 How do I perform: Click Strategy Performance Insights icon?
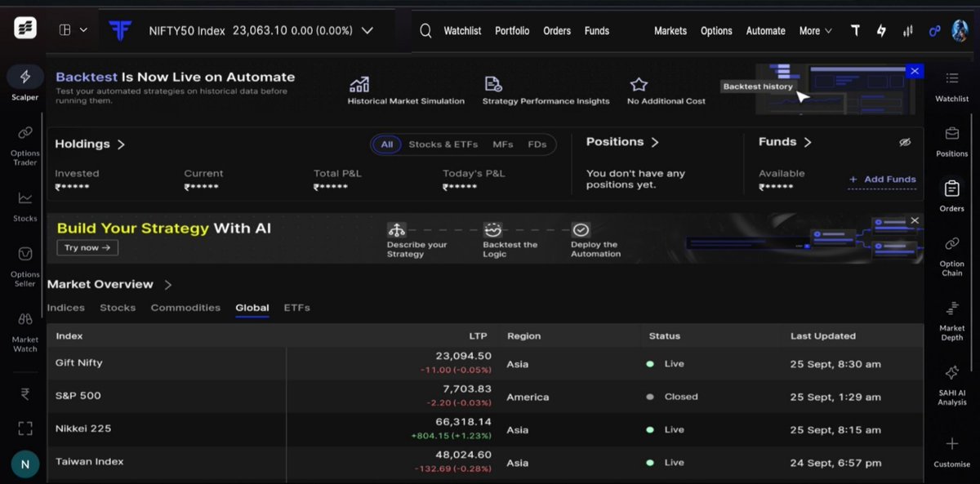click(x=492, y=84)
